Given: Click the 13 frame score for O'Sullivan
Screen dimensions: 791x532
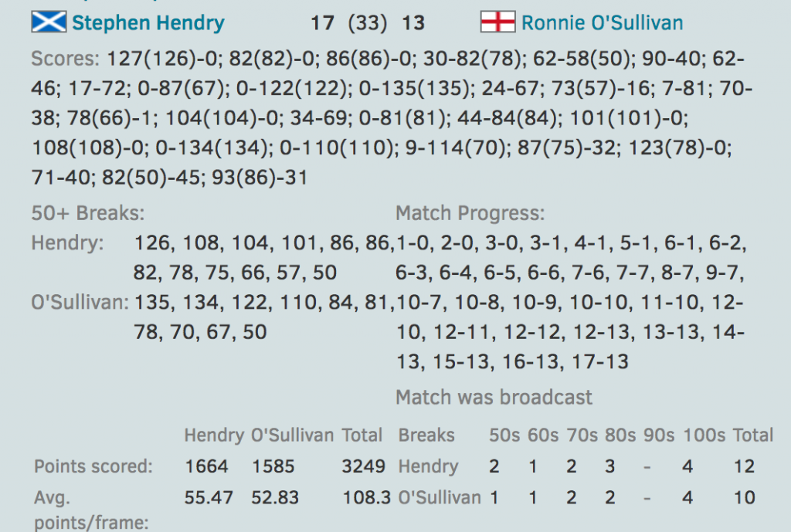Looking at the screenshot, I should [x=413, y=23].
